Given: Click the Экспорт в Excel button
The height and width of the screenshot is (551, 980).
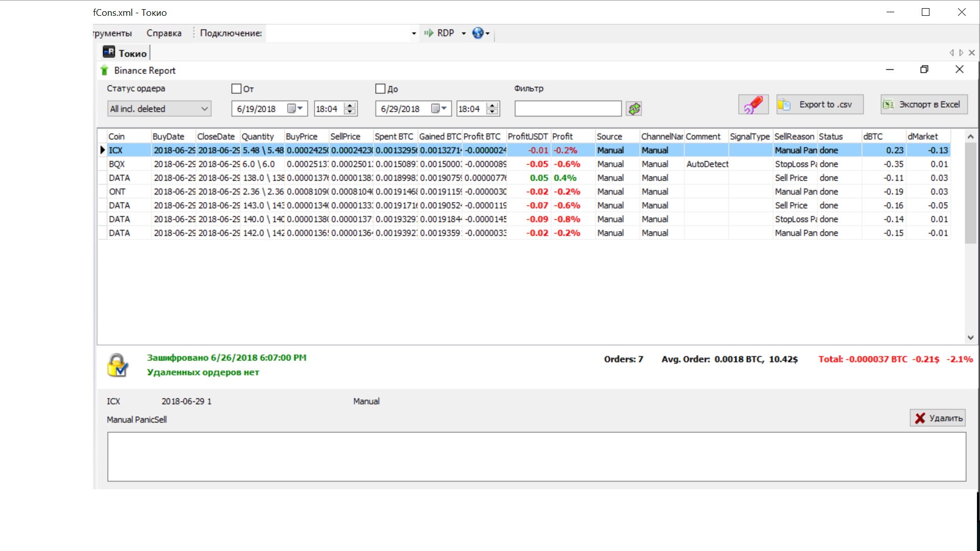Looking at the screenshot, I should [923, 105].
